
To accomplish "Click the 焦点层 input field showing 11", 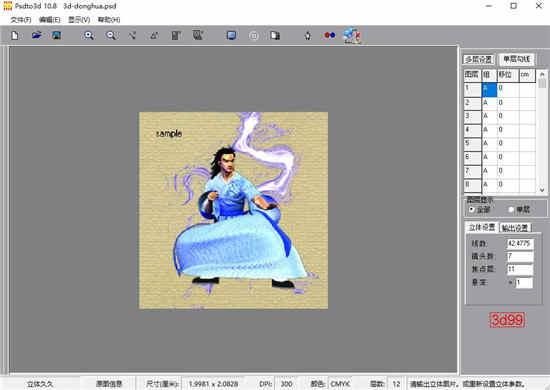I will point(520,269).
